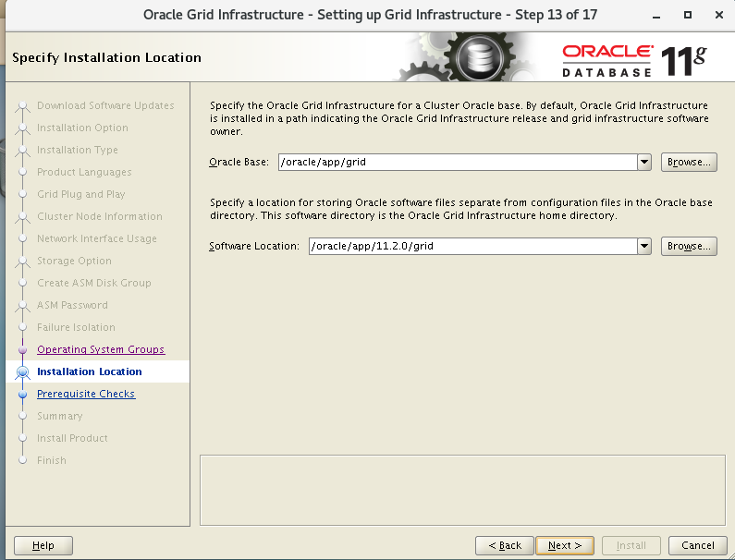Image resolution: width=735 pixels, height=560 pixels.
Task: Jump to the Operating System Groups step
Action: click(101, 349)
